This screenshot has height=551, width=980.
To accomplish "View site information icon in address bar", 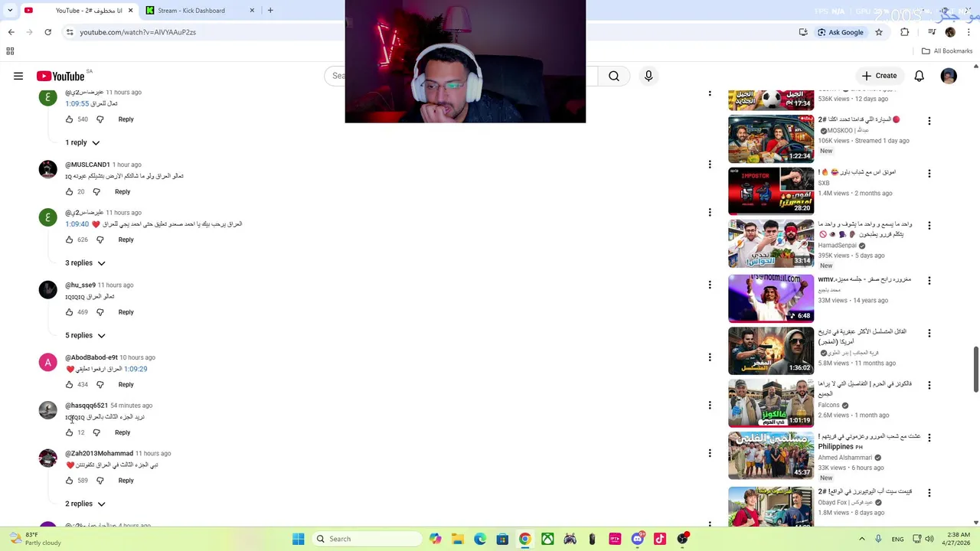I will (70, 32).
